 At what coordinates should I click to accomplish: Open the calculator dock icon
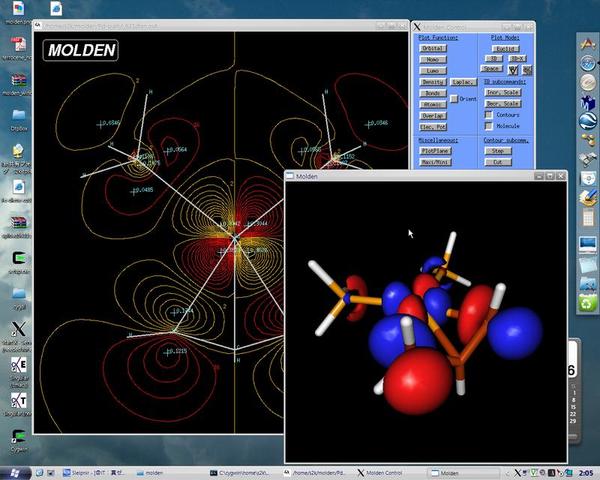[x=588, y=219]
